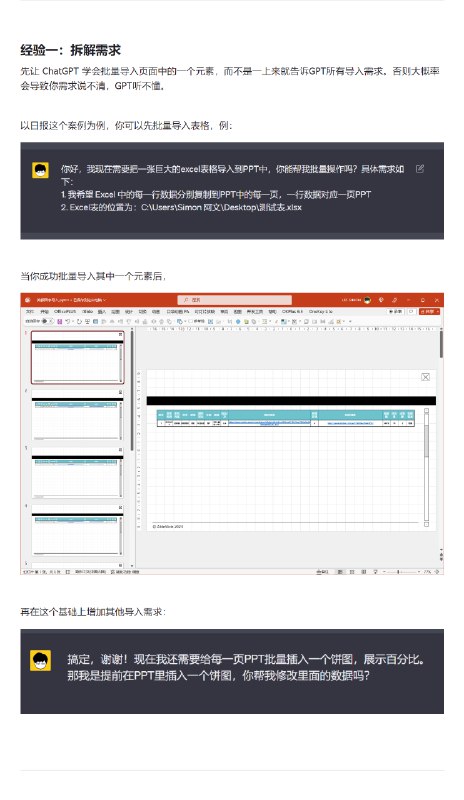The width and height of the screenshot is (464, 800).
Task: Click the Undo icon in quick access toolbar
Action: tap(67, 321)
